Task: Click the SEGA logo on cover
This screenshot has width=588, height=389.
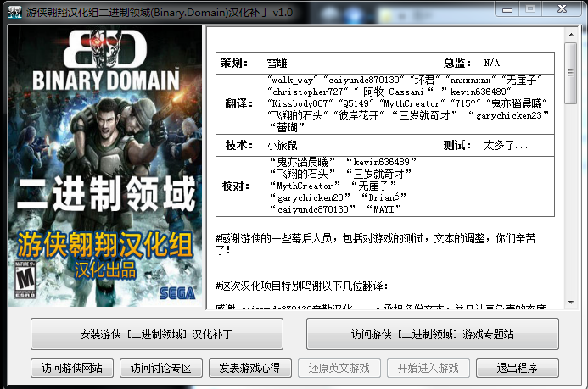Action: tap(177, 293)
